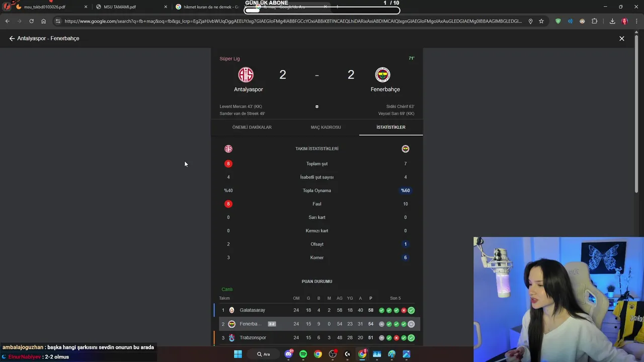Click the 'Ofsayt' statistic label
The height and width of the screenshot is (362, 644).
coord(317,244)
